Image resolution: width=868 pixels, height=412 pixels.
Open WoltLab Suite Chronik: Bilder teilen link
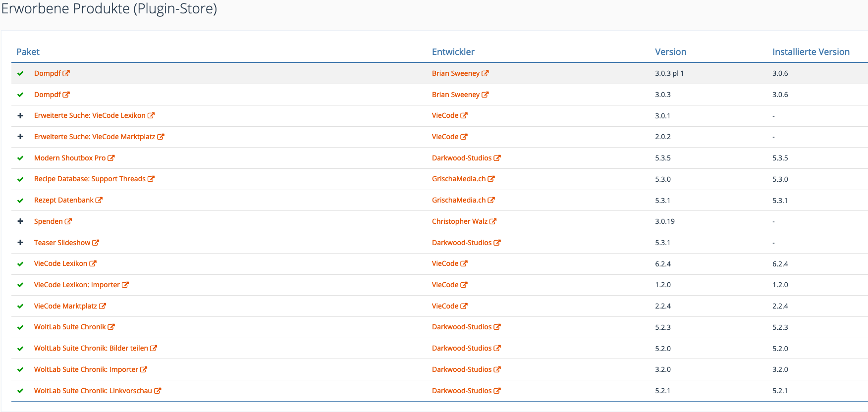(x=91, y=348)
